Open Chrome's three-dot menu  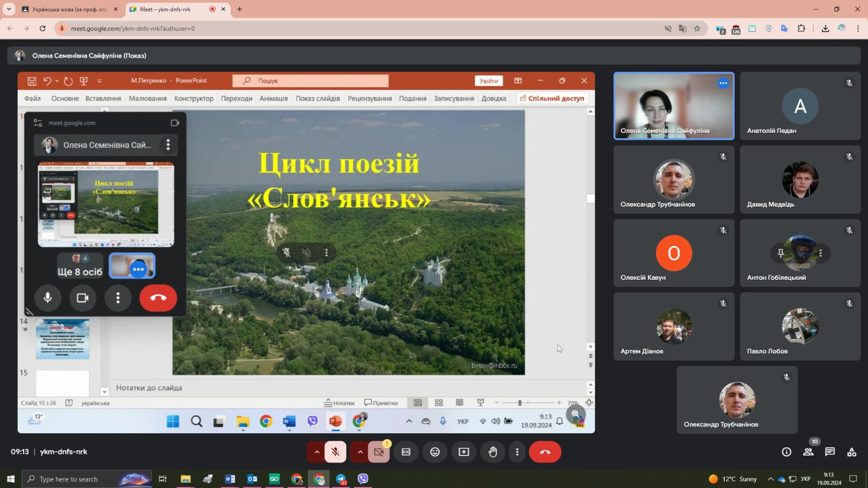point(858,28)
